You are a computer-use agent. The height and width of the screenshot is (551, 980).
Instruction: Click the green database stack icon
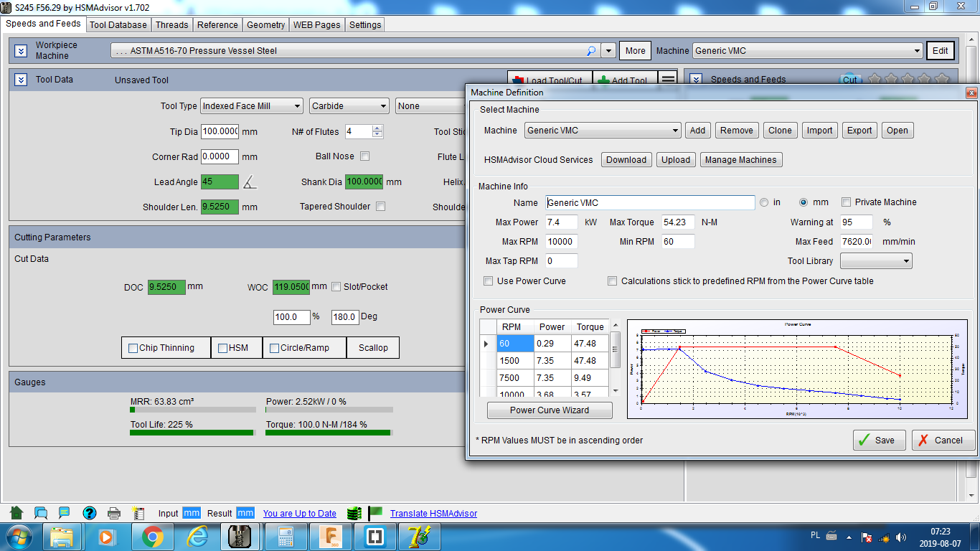pos(353,513)
